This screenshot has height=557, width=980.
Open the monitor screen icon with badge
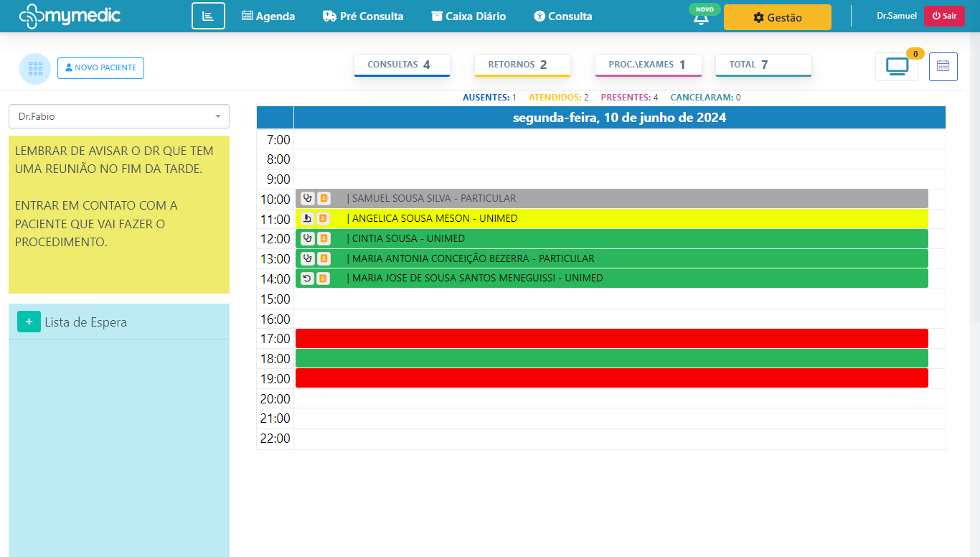pos(897,67)
